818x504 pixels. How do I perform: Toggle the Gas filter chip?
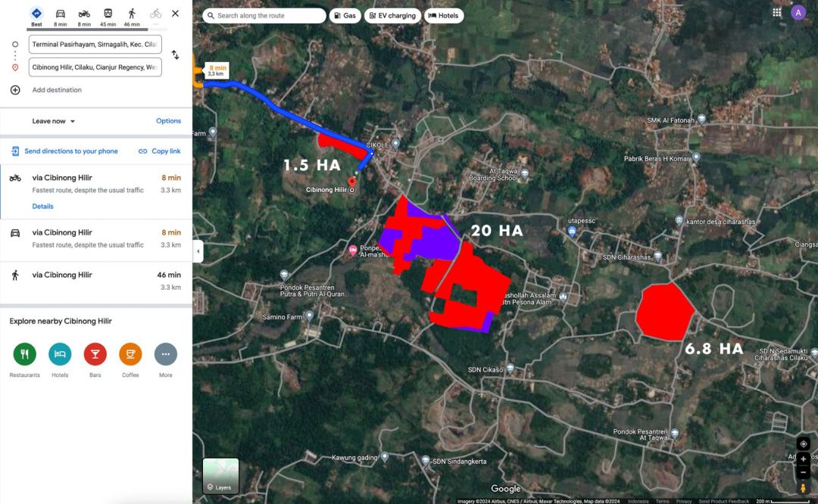[x=345, y=16]
